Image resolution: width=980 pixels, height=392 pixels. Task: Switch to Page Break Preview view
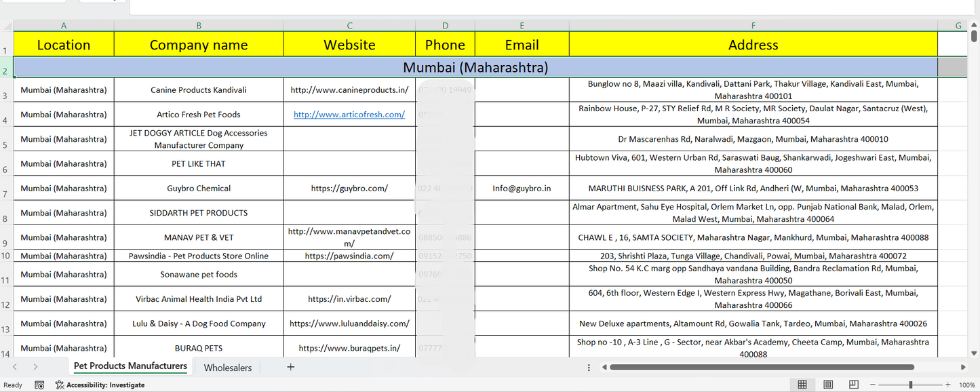(x=854, y=385)
